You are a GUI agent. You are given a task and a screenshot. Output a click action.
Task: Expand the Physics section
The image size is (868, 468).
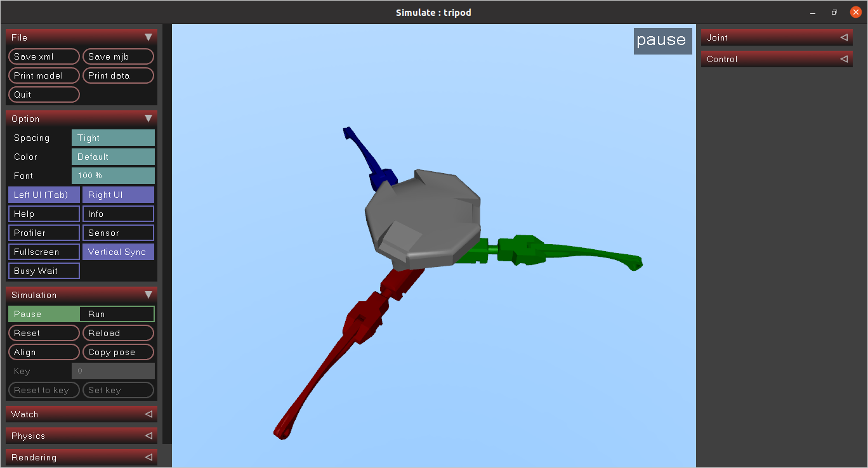(x=81, y=436)
